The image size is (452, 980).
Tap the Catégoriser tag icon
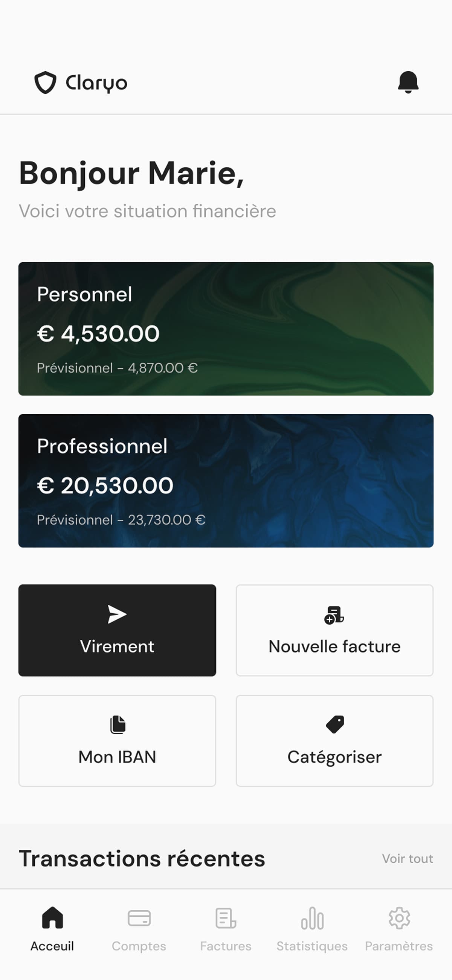(335, 724)
